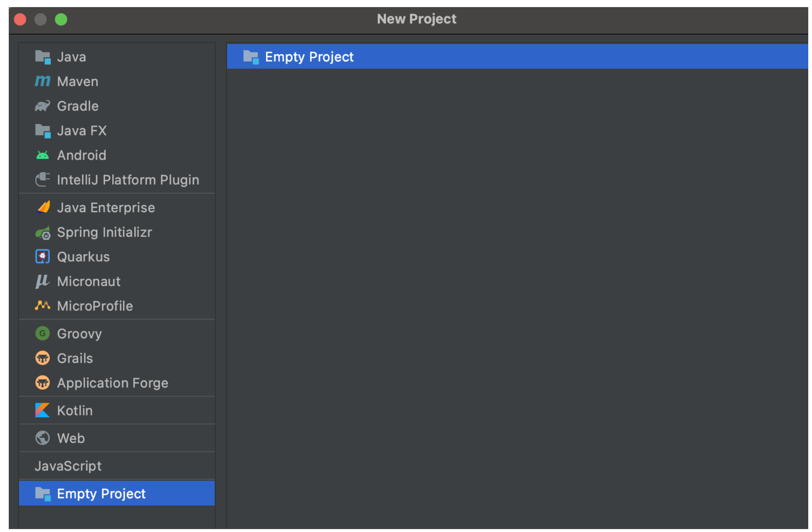Select Web label in sidebar
The image size is (812, 532).
pos(71,438)
